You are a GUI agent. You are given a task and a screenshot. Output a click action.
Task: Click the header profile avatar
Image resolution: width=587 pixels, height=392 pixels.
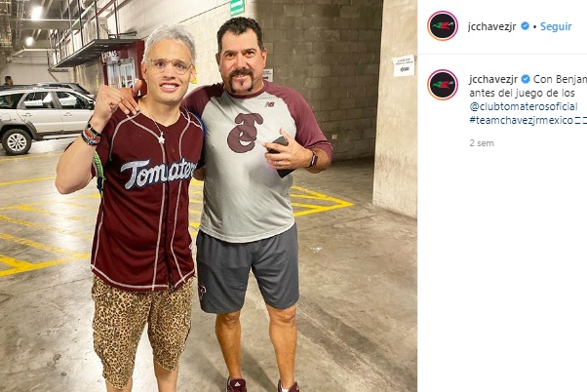pos(443,26)
